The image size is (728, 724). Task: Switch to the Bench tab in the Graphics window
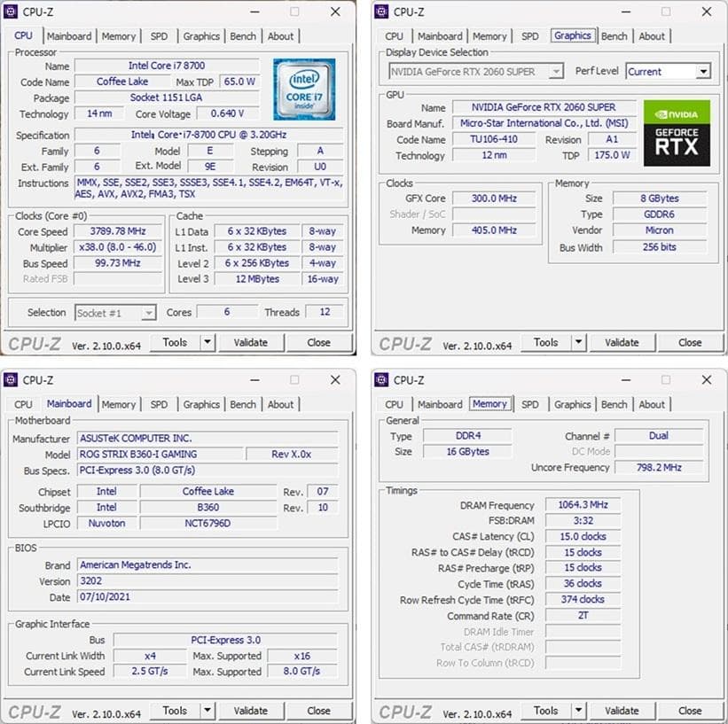coord(614,36)
